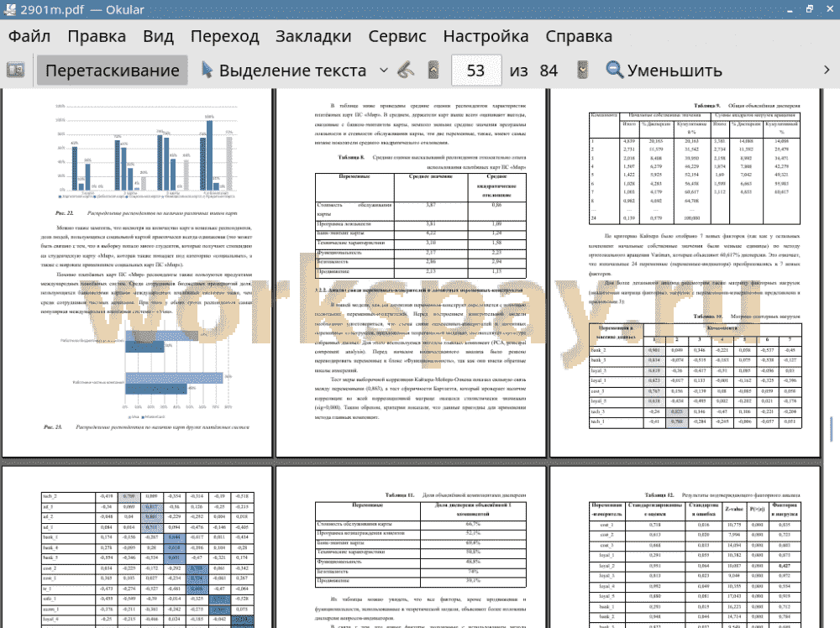This screenshot has height=628, width=840.
Task: Zoom out with Уменьшить button
Action: coord(664,71)
